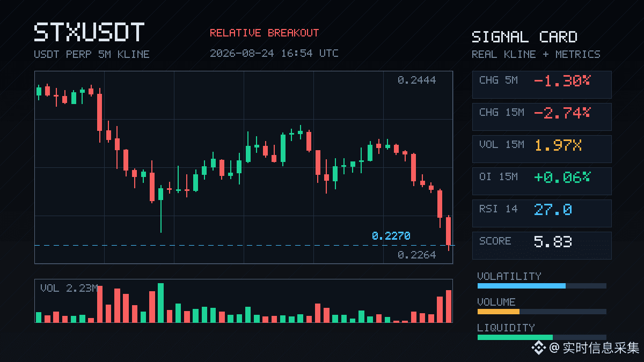Click the VOLATILITY progress bar

tap(541, 286)
